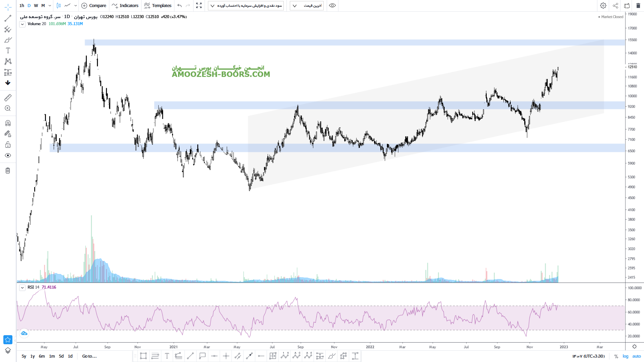This screenshot has height=362, width=644.
Task: Open the ruler measure tool
Action: [8, 98]
